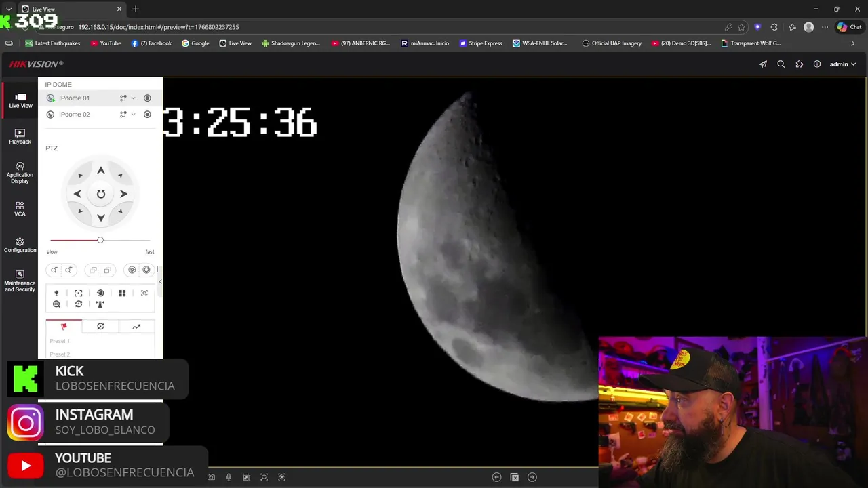Screen dimensions: 868x488
Task: Move camera up-right with PTZ diagonal arrow
Action: click(120, 176)
